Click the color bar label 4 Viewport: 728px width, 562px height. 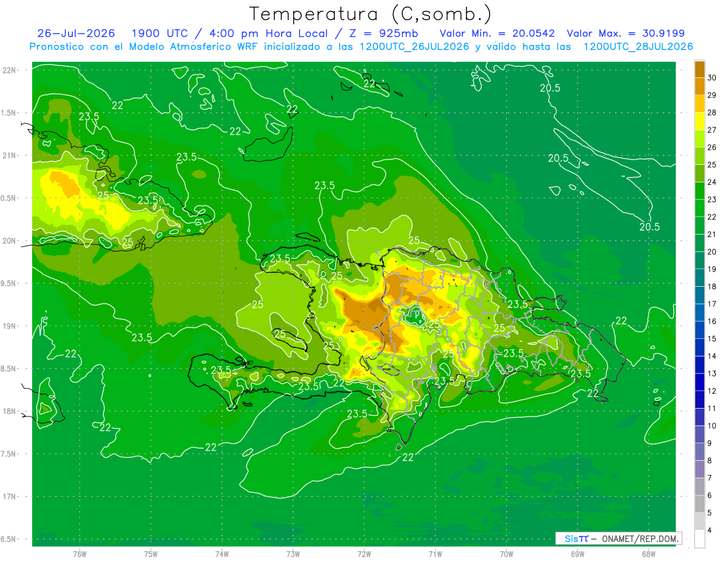click(710, 530)
